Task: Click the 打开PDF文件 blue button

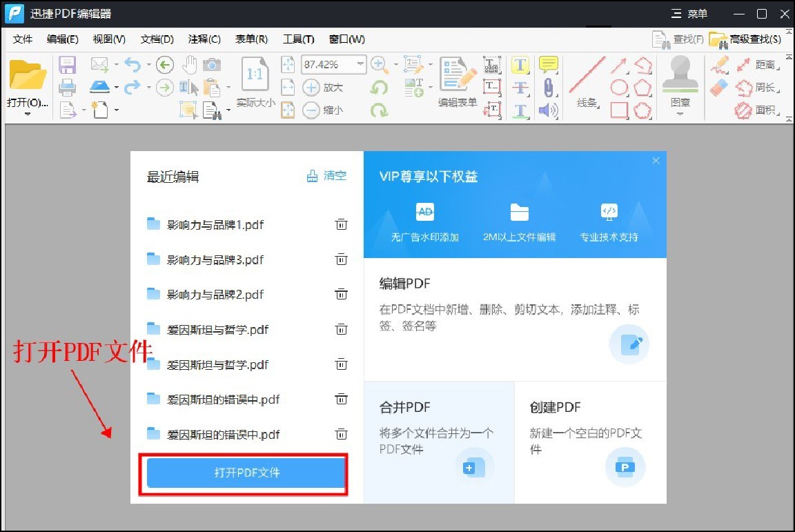Action: click(x=244, y=474)
